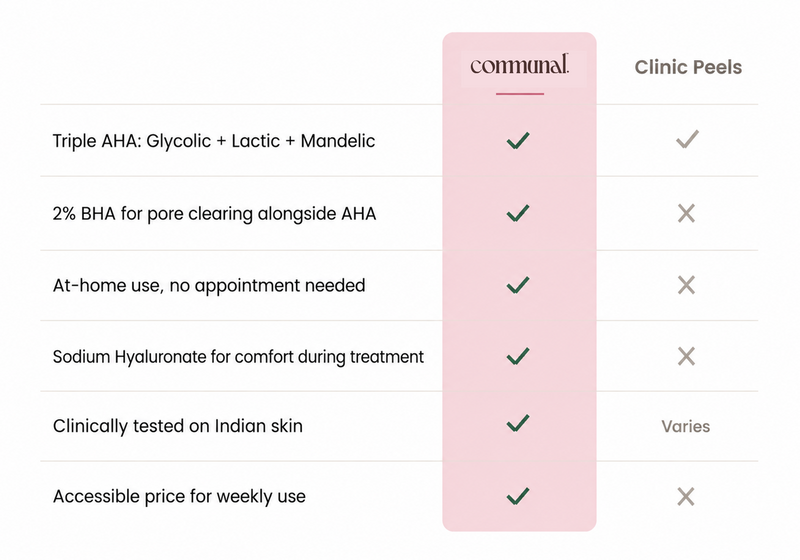Select the Accessible price for weekly use label

pos(179,497)
